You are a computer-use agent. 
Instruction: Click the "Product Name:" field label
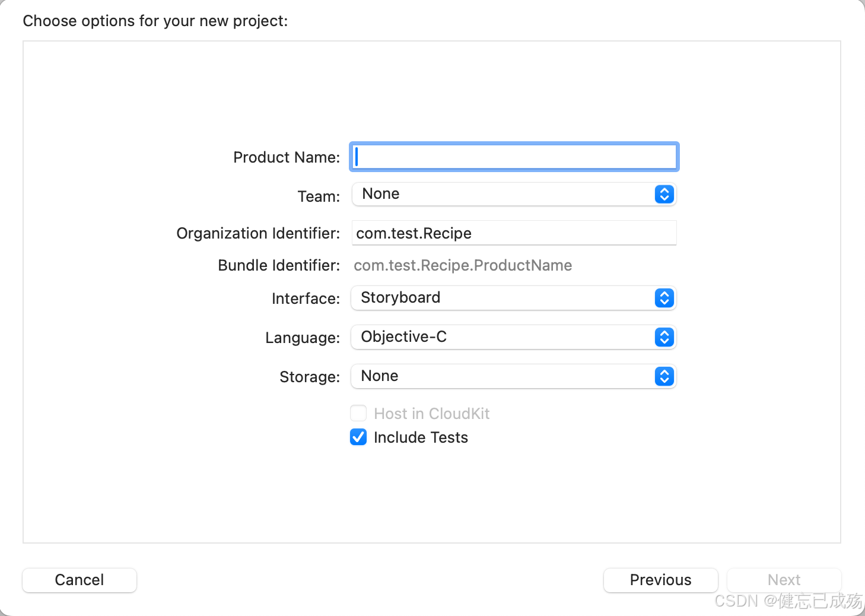[x=287, y=157]
